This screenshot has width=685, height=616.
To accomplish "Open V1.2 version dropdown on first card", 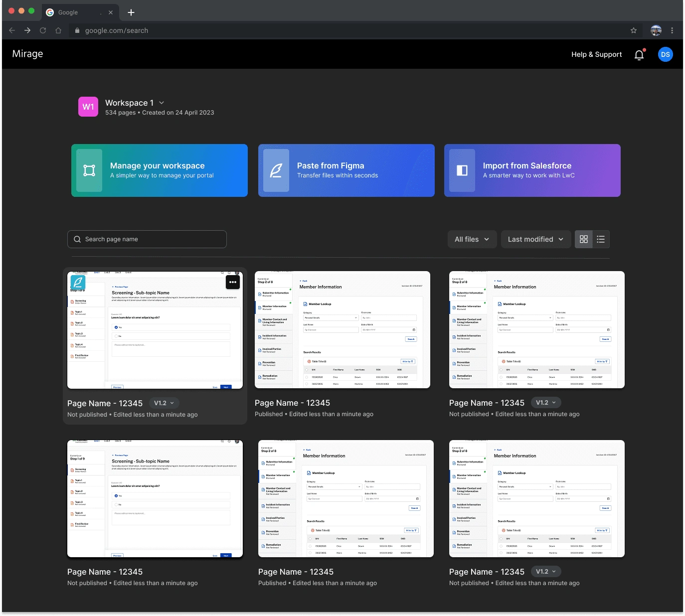I will 164,403.
